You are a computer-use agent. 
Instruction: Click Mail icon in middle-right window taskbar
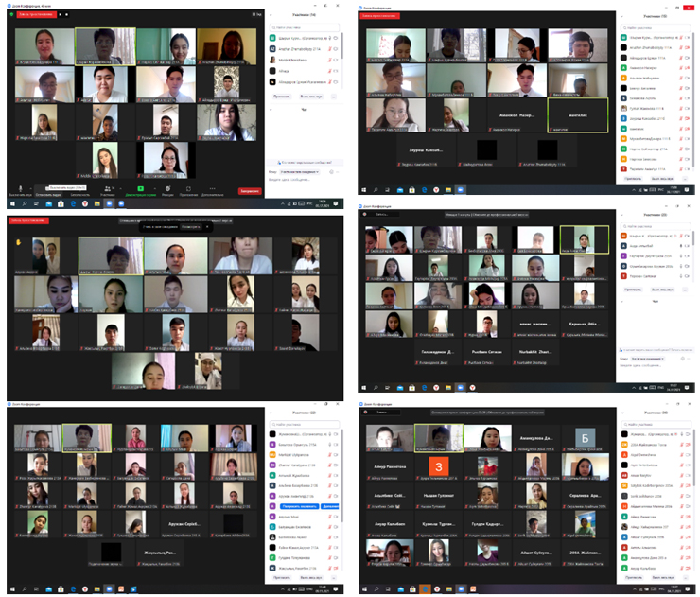coord(400,388)
